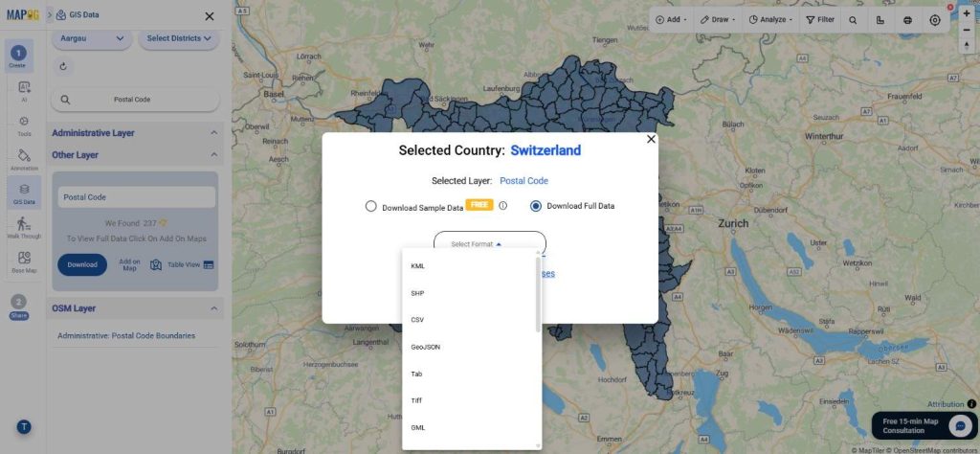The width and height of the screenshot is (980, 454).
Task: Close the GIS Data panel
Action: click(x=210, y=16)
